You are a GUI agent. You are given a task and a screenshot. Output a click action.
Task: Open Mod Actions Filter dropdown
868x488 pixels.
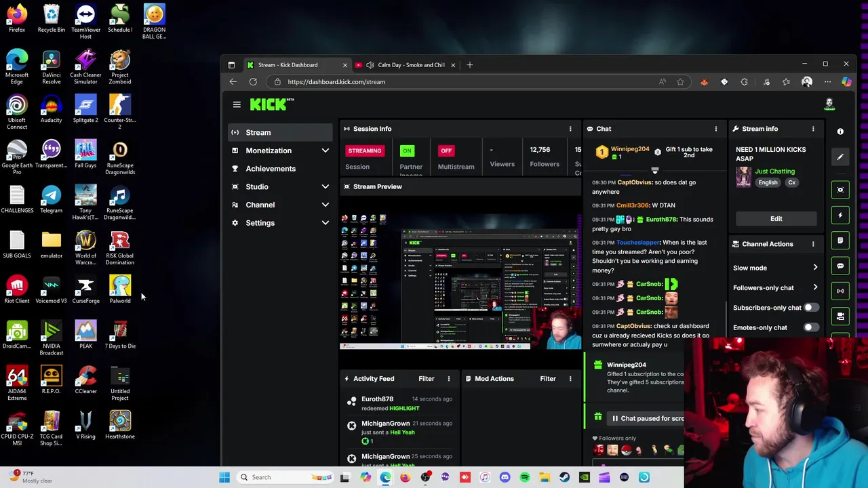pos(548,379)
